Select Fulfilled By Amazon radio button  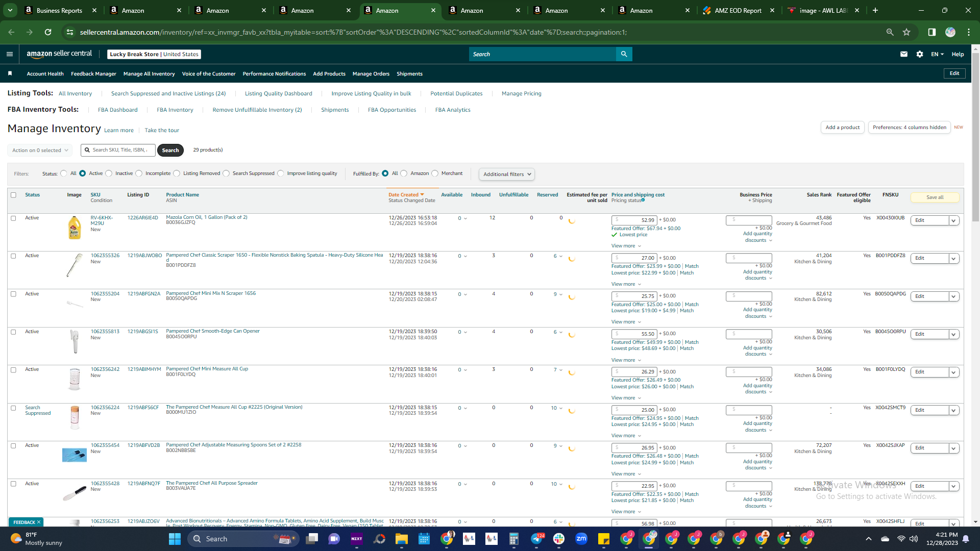(404, 173)
